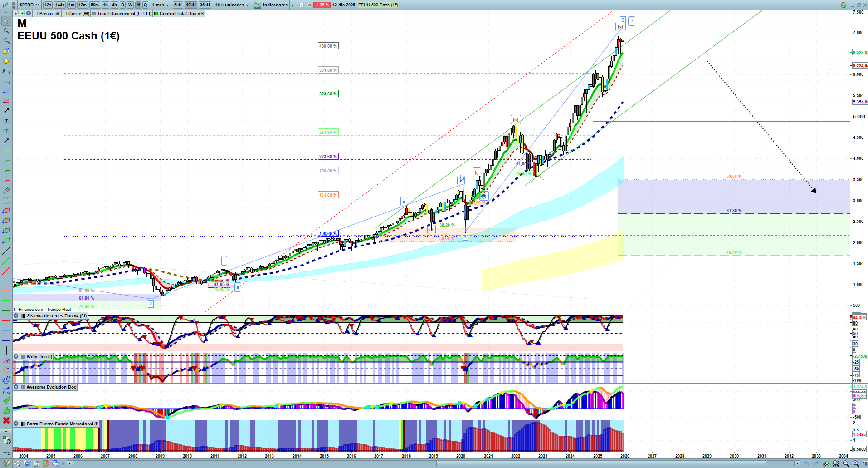Set history to 35kU
868x468 pixels.
[x=205, y=5]
